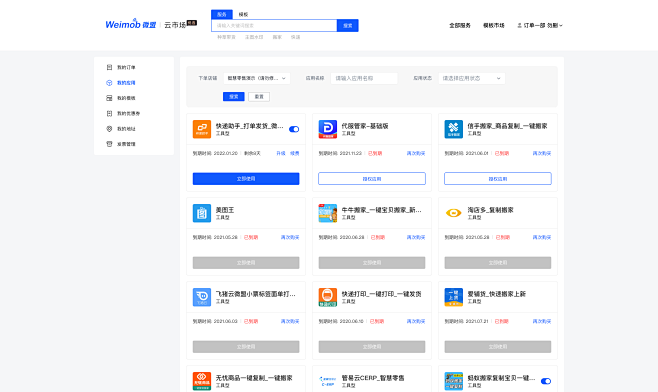Click the 代服管家-基础版 app title
Image resolution: width=658 pixels, height=392 pixels.
click(365, 126)
